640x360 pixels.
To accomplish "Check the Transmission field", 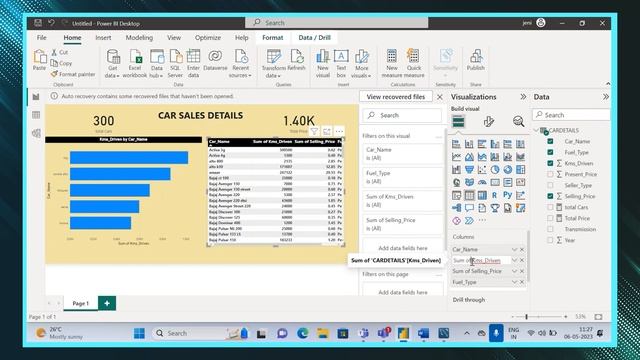I will point(550,229).
